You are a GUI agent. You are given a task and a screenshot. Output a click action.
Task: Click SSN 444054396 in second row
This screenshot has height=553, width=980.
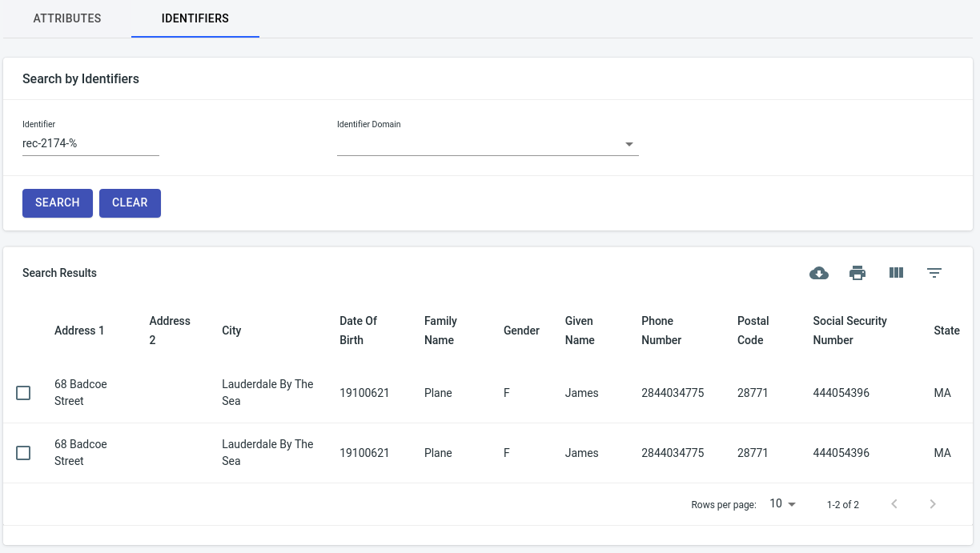click(841, 453)
